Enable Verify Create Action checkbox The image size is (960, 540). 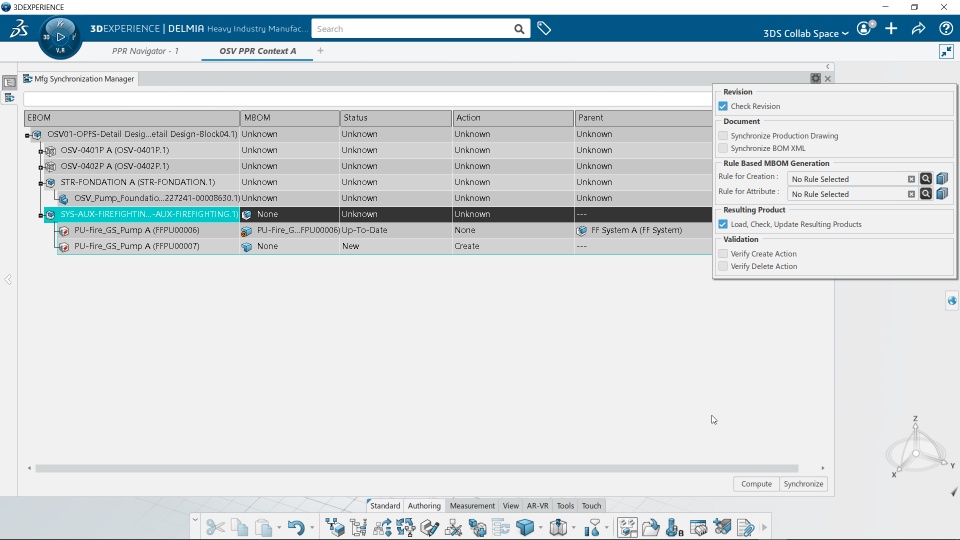723,253
